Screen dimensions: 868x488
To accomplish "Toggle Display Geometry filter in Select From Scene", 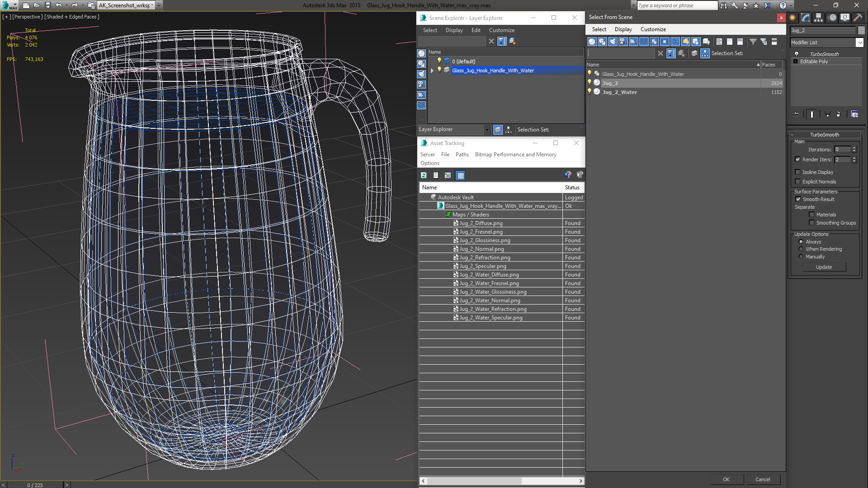I will tap(592, 42).
